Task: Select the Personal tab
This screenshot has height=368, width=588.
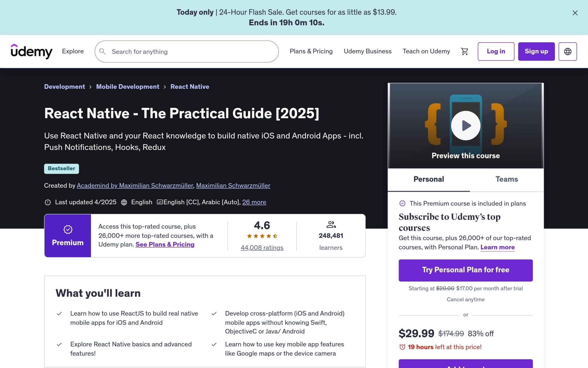Action: pyautogui.click(x=429, y=179)
